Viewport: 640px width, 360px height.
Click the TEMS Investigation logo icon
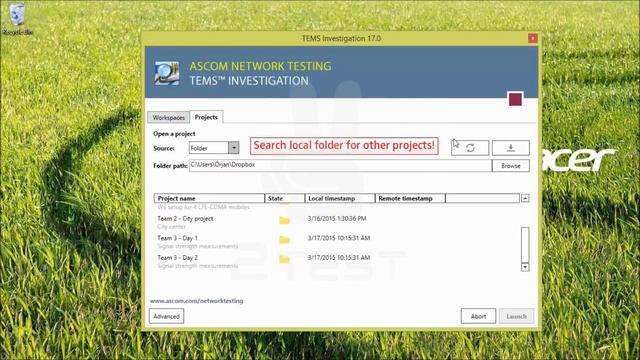click(167, 73)
